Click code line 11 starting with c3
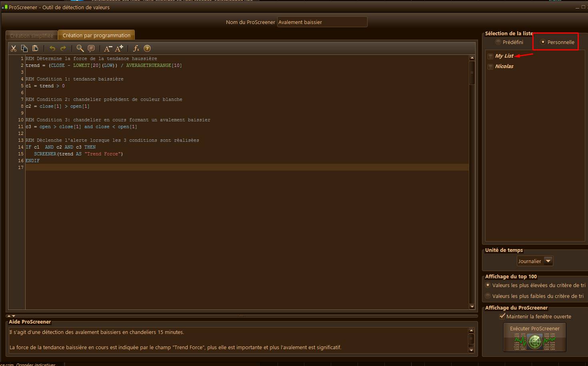Screen dimensions: 588x366 pos(81,127)
